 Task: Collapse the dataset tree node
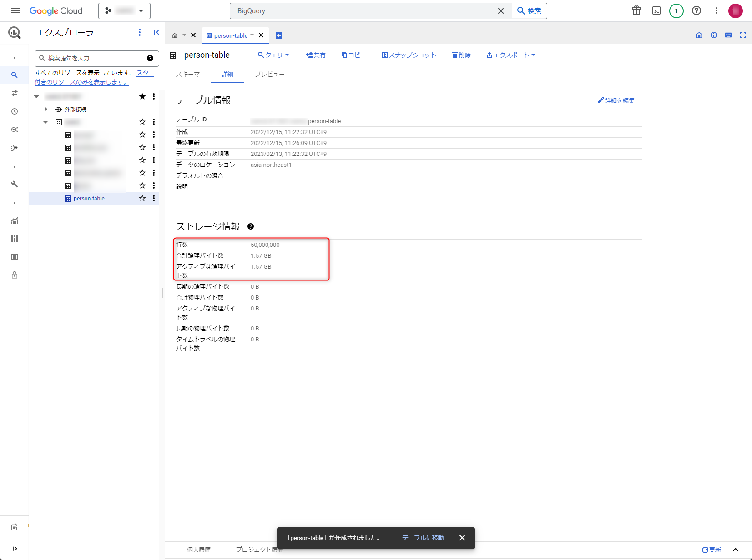pyautogui.click(x=45, y=122)
